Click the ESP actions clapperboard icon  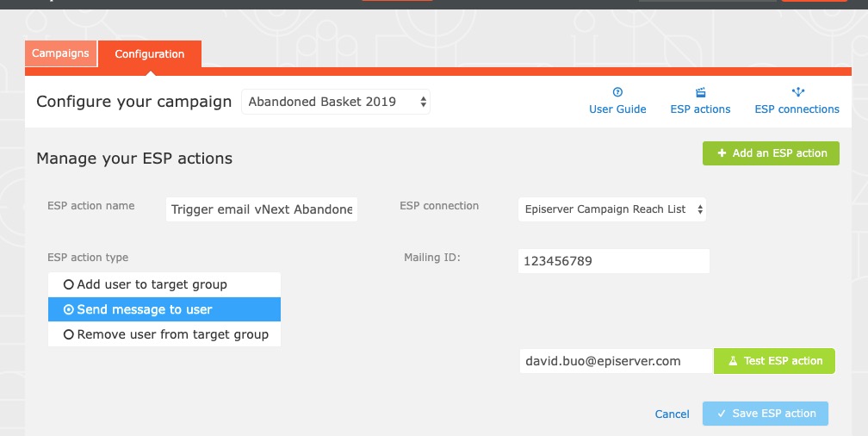tap(700, 92)
